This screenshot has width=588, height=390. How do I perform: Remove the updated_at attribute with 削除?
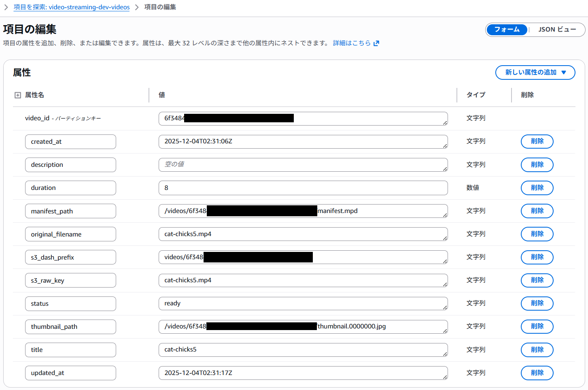[537, 373]
